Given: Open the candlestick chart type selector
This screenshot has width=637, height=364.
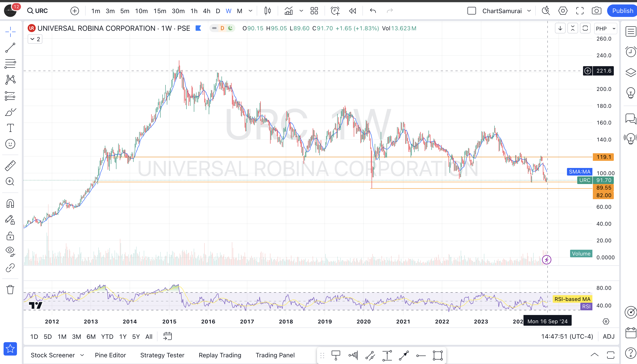Looking at the screenshot, I should tap(268, 11).
